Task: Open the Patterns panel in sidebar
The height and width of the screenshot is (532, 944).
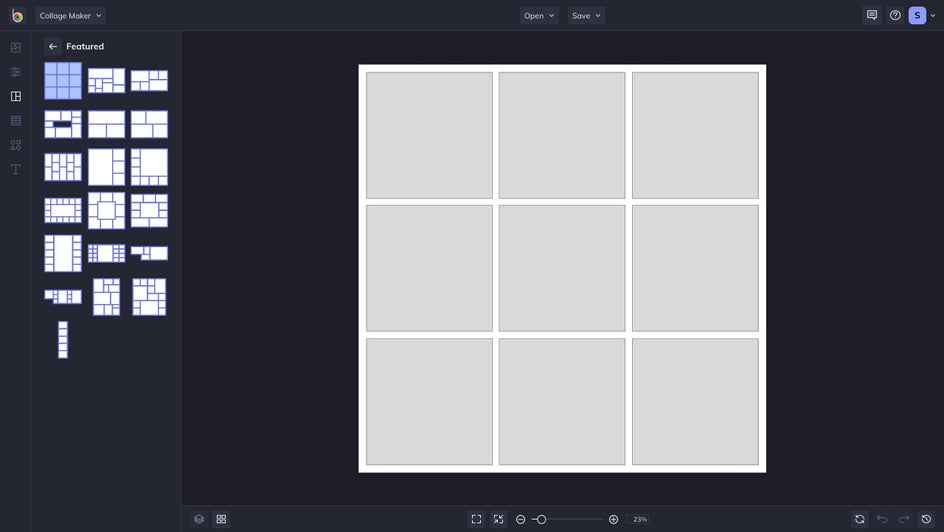Action: tap(16, 121)
